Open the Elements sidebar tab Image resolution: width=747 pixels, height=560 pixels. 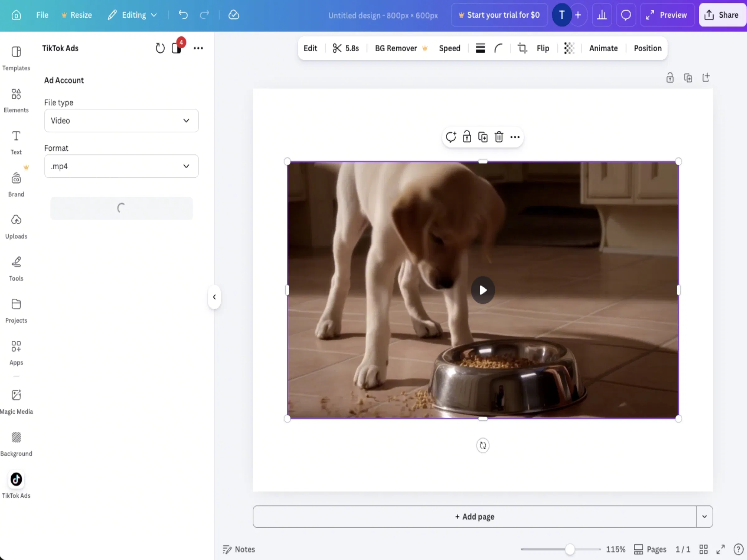click(16, 100)
